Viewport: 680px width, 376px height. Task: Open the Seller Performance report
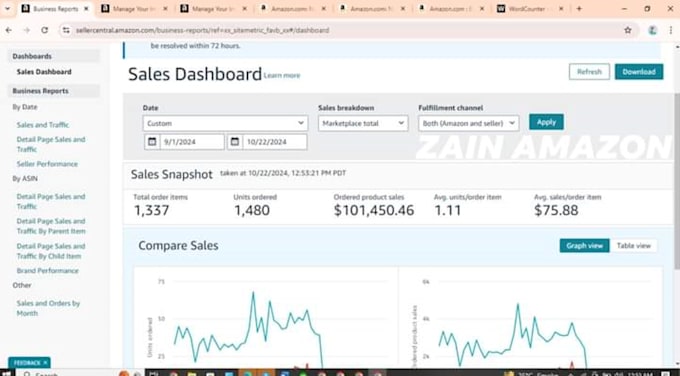47,164
